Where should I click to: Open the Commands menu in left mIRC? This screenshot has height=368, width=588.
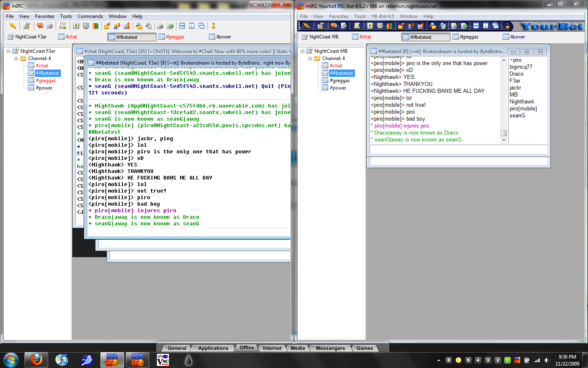pos(90,16)
